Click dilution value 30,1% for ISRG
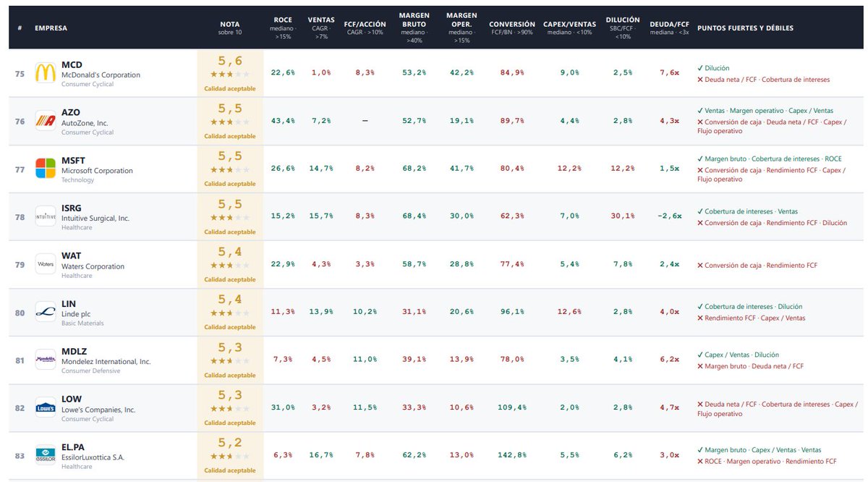This screenshot has width=868, height=482. [x=623, y=216]
